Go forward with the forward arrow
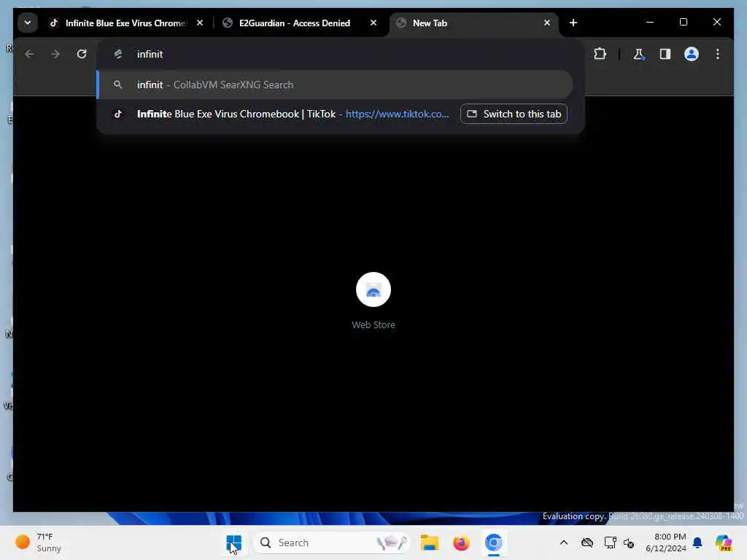Viewport: 747px width, 560px height. (x=55, y=54)
